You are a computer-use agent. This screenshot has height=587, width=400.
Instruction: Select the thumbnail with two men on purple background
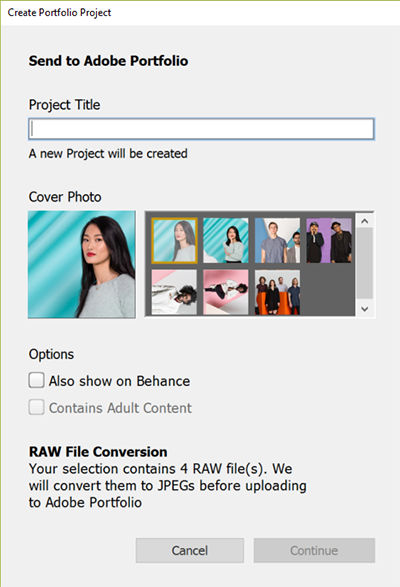click(329, 240)
